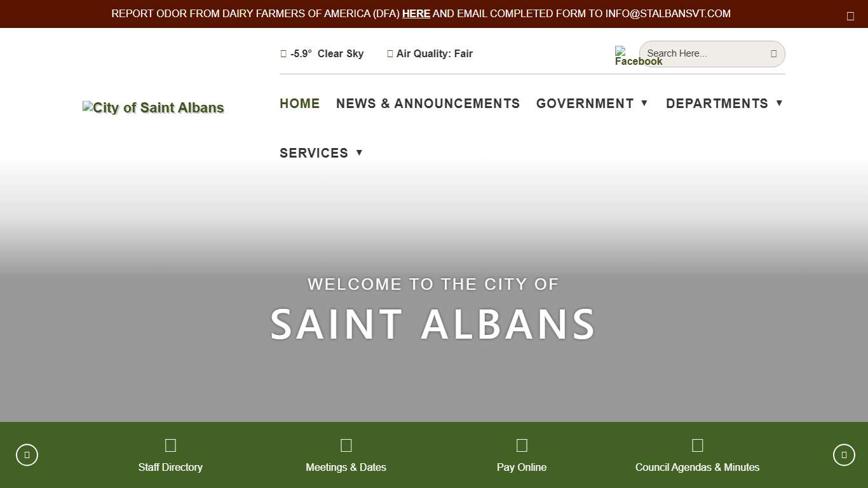Click the Air Quality status icon
The width and height of the screenshot is (868, 488).
[x=390, y=53]
